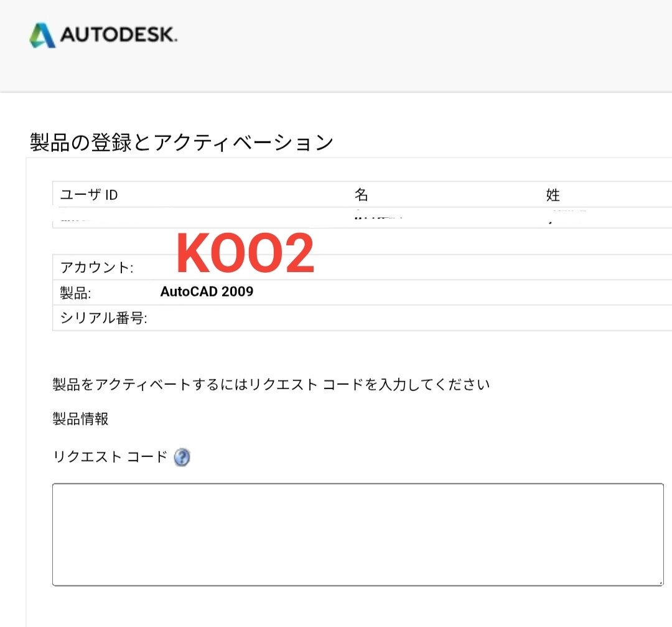The width and height of the screenshot is (672, 627).
Task: Click the 名 column header
Action: [361, 194]
